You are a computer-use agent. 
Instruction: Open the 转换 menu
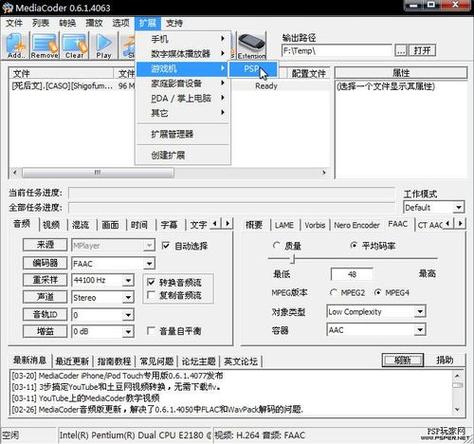[x=67, y=23]
